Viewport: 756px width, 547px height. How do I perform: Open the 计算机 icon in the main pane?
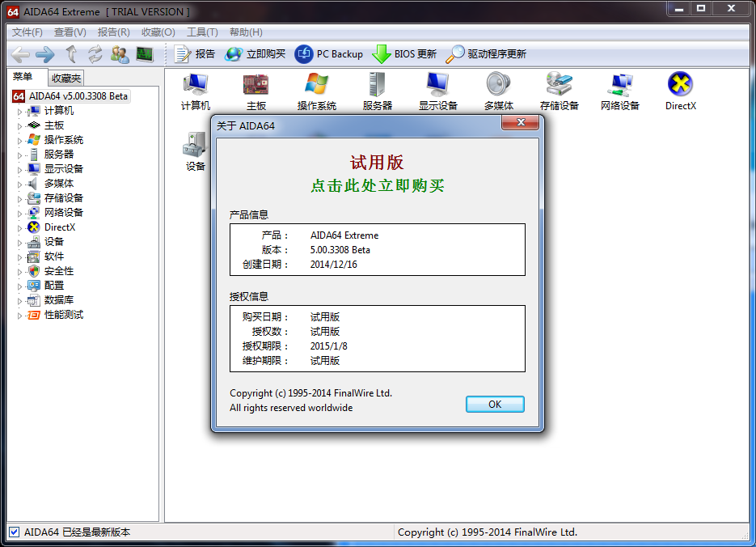(196, 91)
